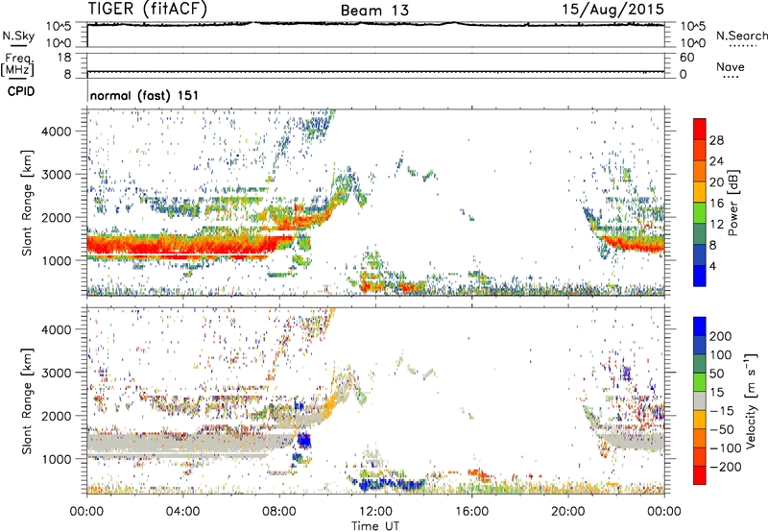Image resolution: width=768 pixels, height=532 pixels.
Task: Click the blue bottom of power colorbar
Action: click(700, 277)
